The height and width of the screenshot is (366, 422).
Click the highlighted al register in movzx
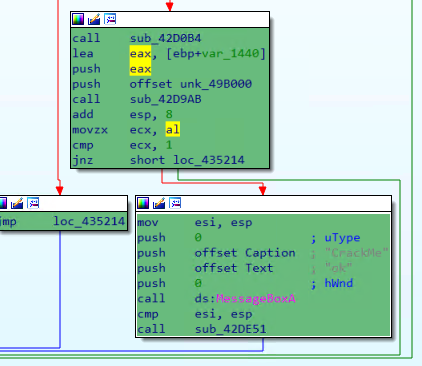(x=173, y=129)
